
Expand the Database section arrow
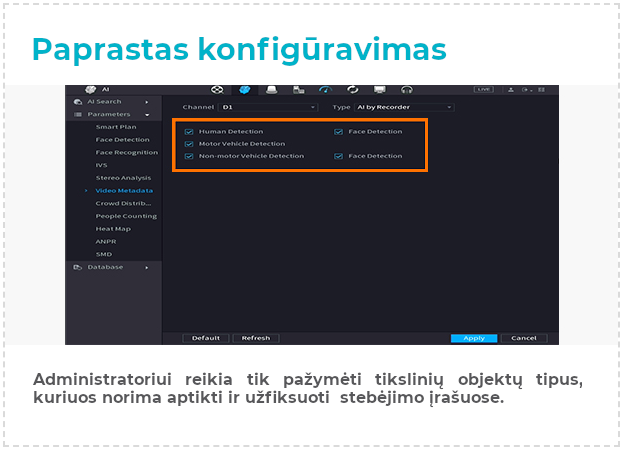click(x=147, y=268)
